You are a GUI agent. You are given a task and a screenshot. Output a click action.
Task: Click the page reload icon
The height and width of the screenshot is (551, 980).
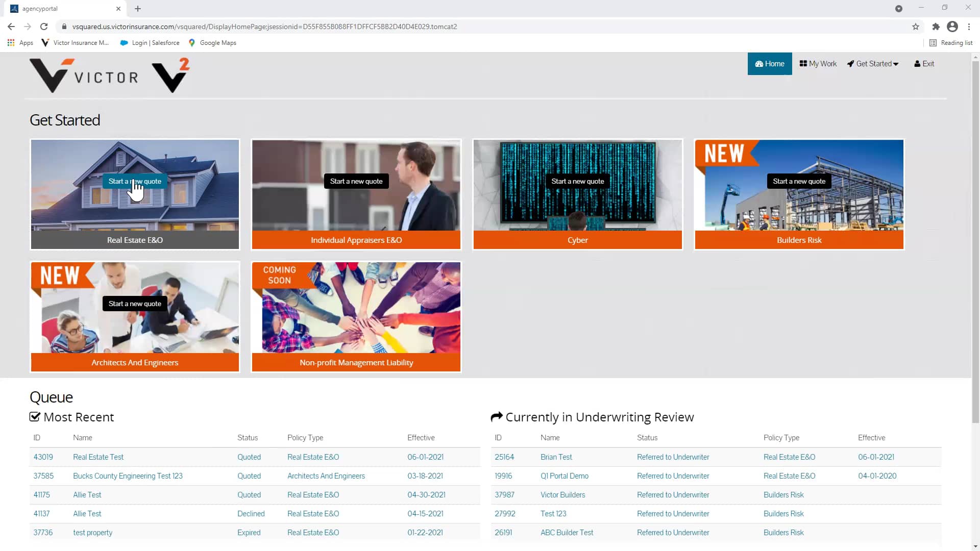click(44, 27)
